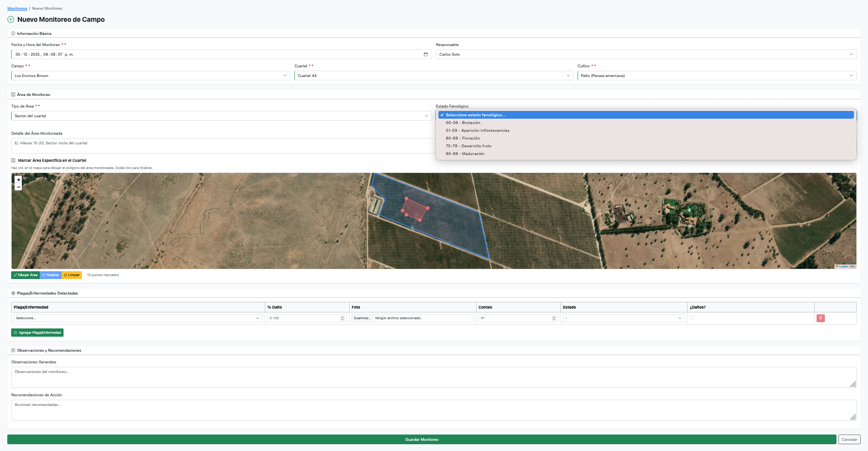
Task: Zoom in on the map
Action: click(18, 180)
